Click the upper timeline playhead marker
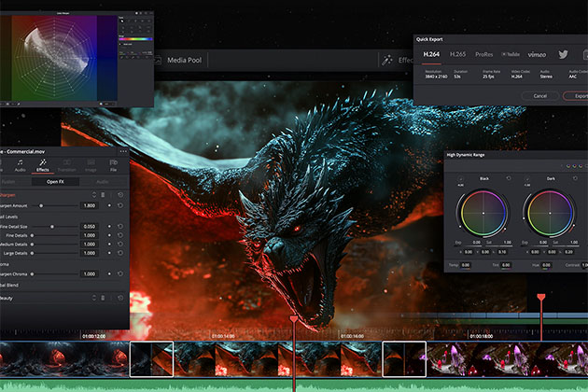The height and width of the screenshot is (392, 588). coord(540,298)
